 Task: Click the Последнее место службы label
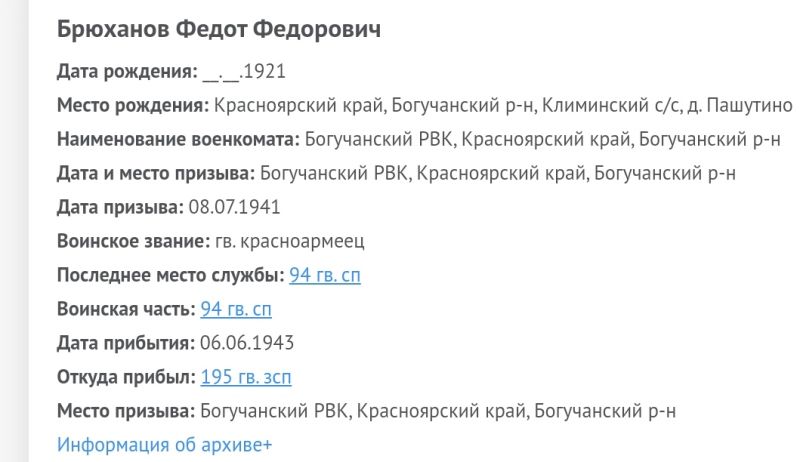click(170, 275)
